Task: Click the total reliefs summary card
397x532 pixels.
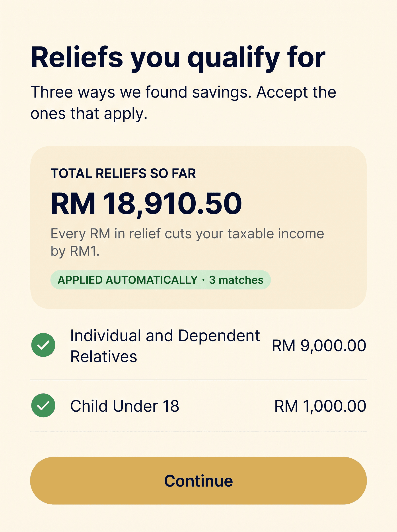Action: [x=198, y=227]
